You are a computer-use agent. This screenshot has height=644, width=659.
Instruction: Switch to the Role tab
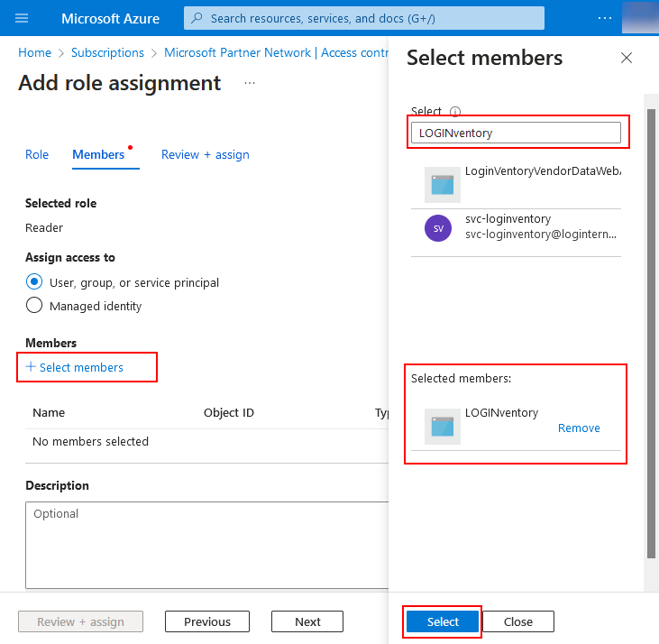(x=37, y=154)
